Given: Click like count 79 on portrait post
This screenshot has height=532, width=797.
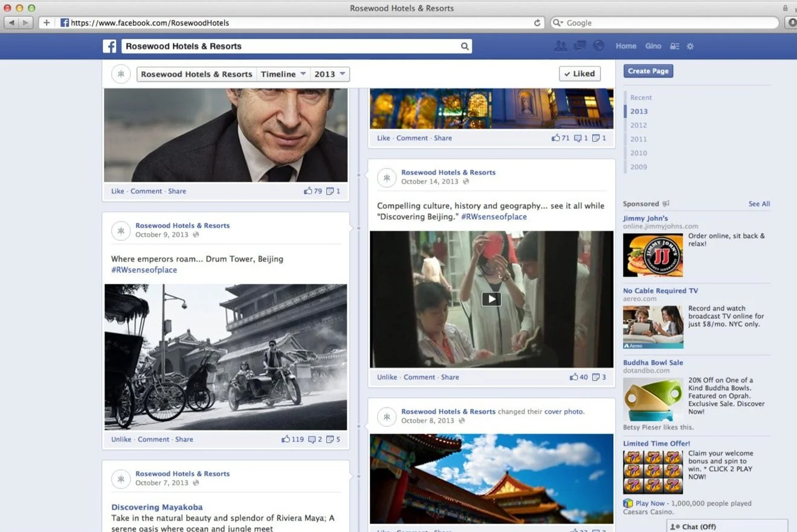Looking at the screenshot, I should click(x=313, y=191).
